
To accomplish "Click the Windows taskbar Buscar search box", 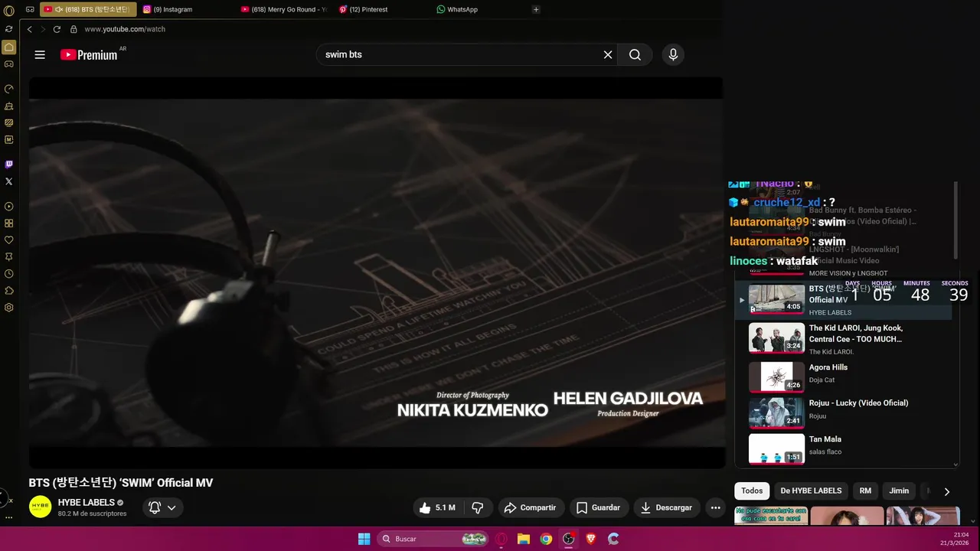I will coord(433,539).
